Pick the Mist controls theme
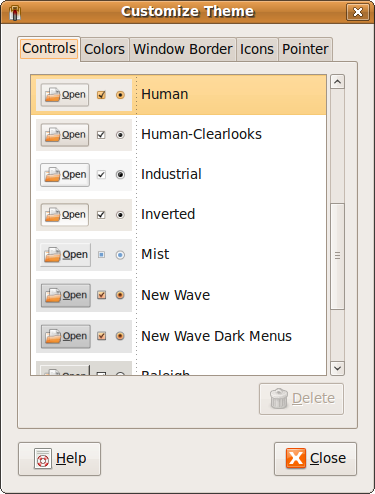 (155, 254)
